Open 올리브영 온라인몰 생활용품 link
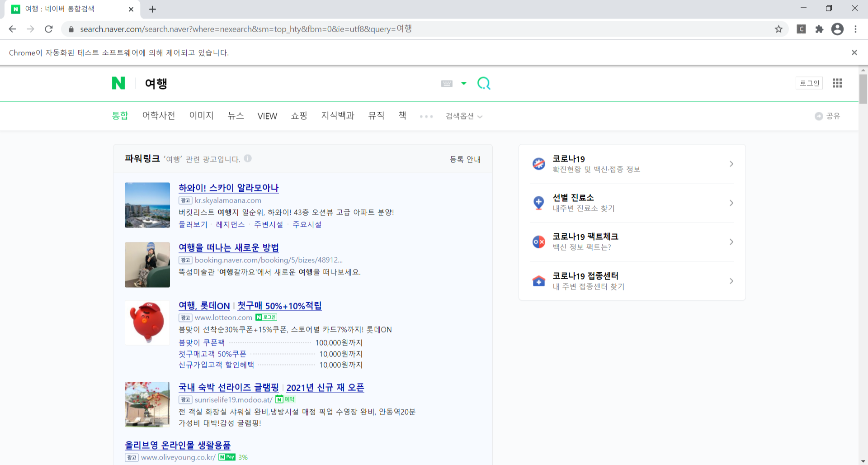Viewport: 868px width, 465px height. (178, 445)
